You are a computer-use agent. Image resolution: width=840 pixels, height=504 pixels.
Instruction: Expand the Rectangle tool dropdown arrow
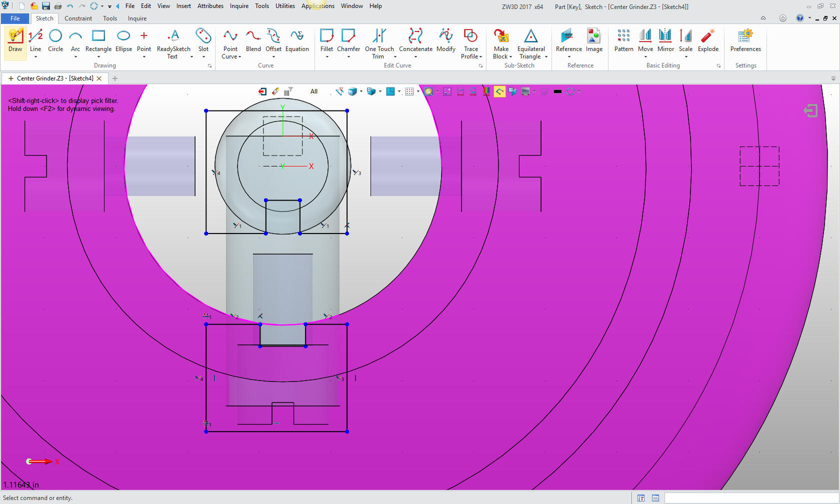(98, 57)
